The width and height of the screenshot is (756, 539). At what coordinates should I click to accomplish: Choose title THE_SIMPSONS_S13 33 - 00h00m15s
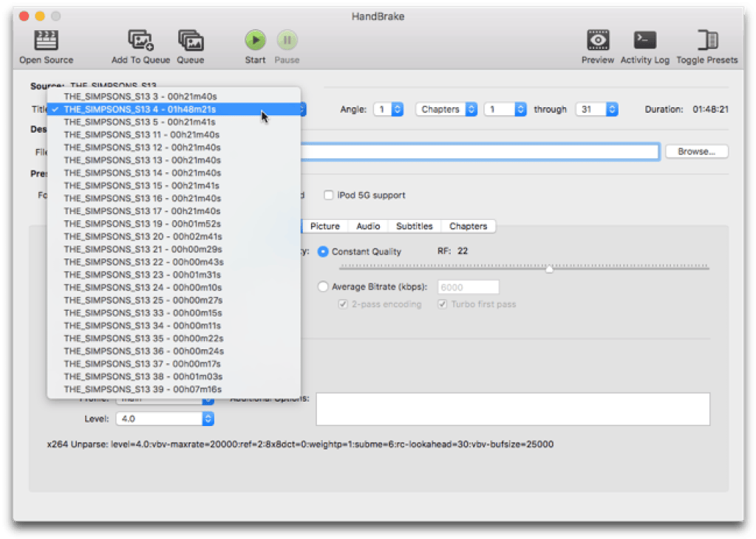tap(174, 312)
